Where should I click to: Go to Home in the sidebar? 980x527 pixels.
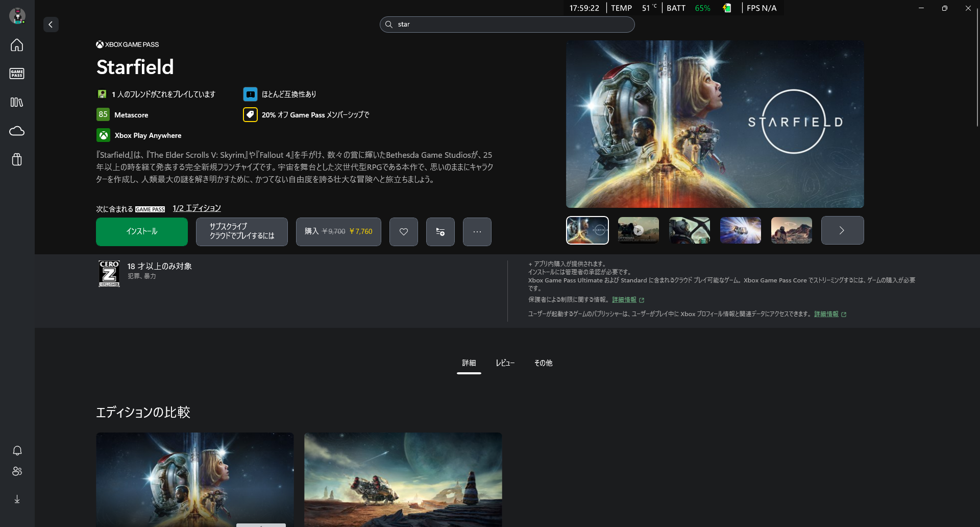(17, 45)
